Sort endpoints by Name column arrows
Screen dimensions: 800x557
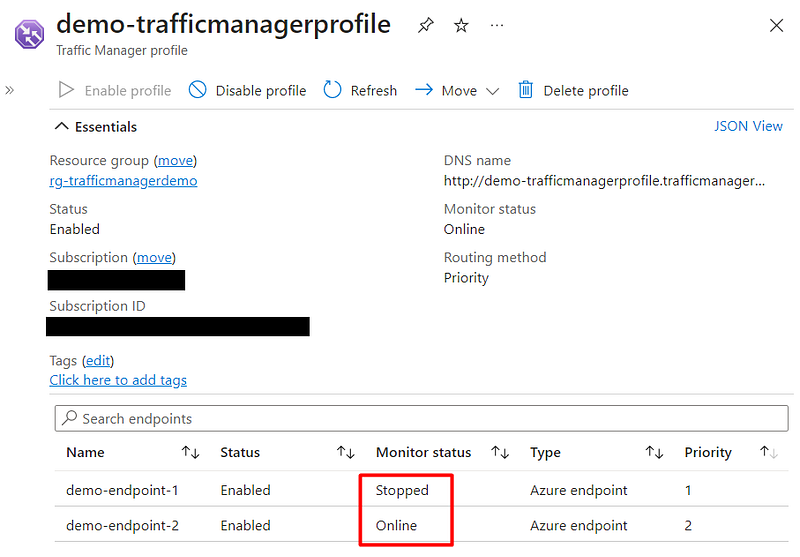point(190,452)
